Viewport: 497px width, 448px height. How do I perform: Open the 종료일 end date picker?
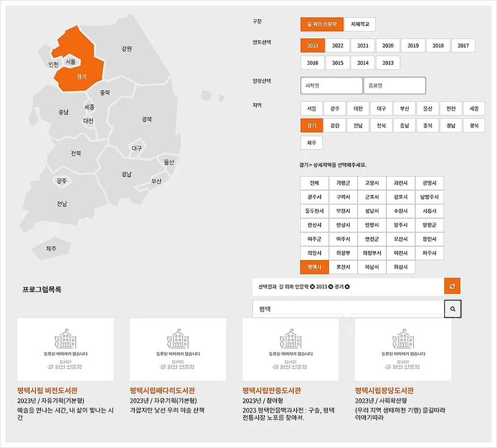394,85
